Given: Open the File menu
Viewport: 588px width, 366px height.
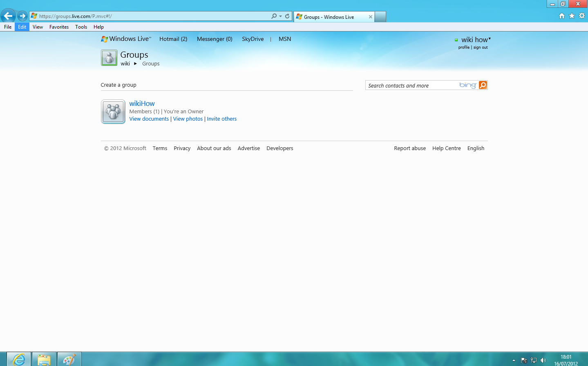Looking at the screenshot, I should point(8,27).
